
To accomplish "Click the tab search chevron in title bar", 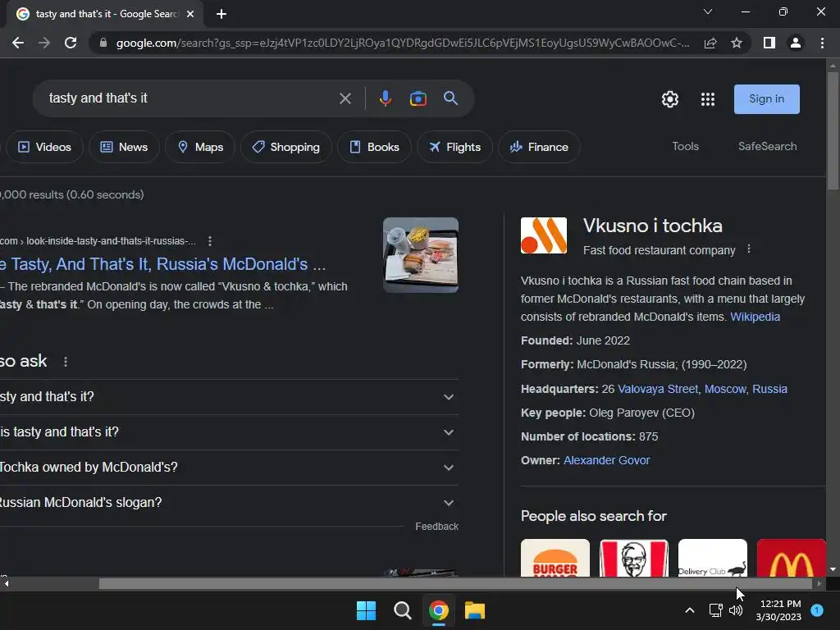I will click(708, 11).
